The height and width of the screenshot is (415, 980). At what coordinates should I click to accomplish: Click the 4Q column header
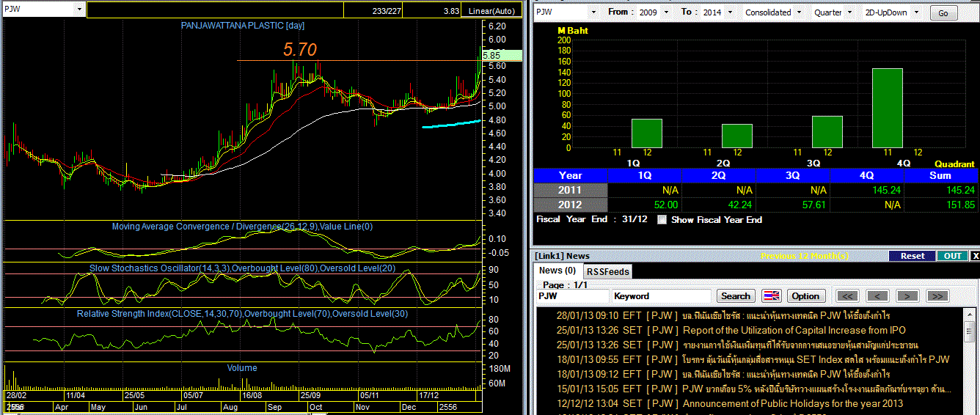point(867,175)
